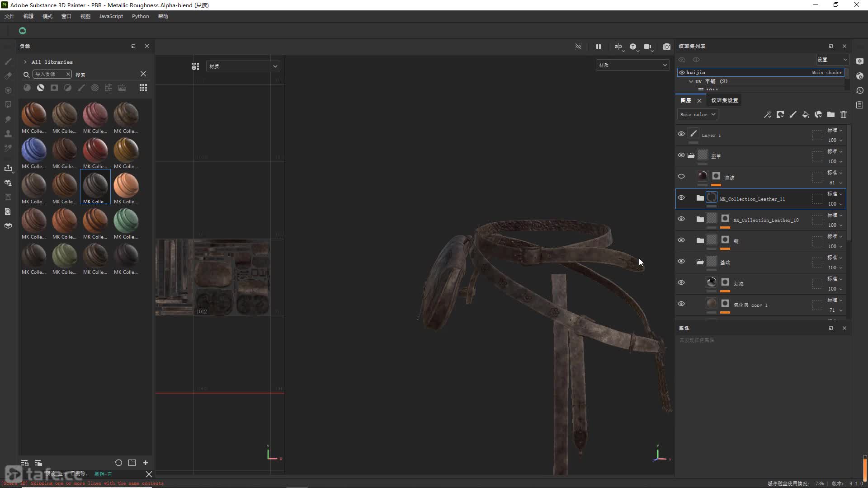Filter assets by Materials sphere icon
868x488 pixels.
pyautogui.click(x=27, y=88)
